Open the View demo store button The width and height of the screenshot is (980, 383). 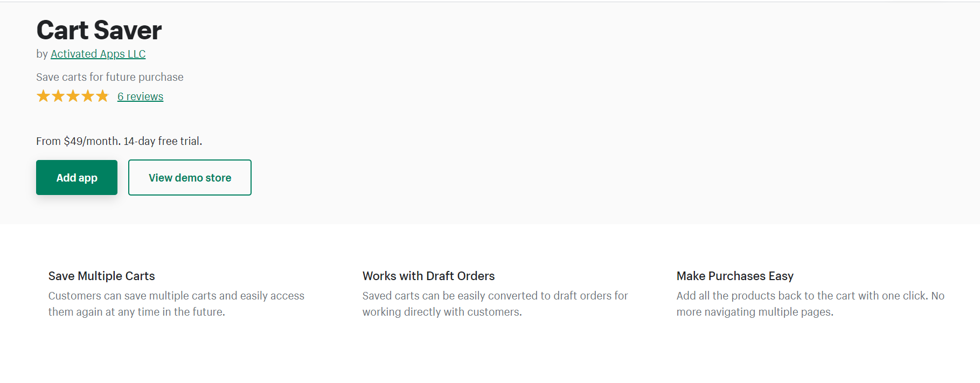pyautogui.click(x=190, y=177)
